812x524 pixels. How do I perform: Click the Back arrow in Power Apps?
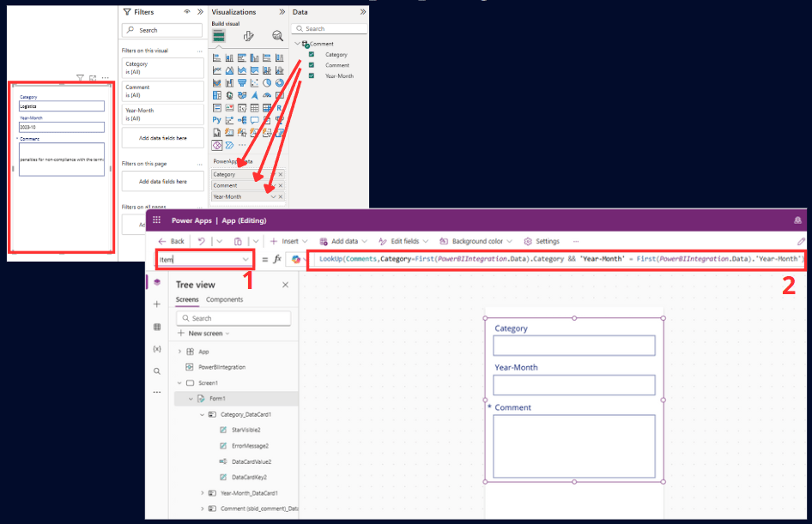(x=172, y=241)
